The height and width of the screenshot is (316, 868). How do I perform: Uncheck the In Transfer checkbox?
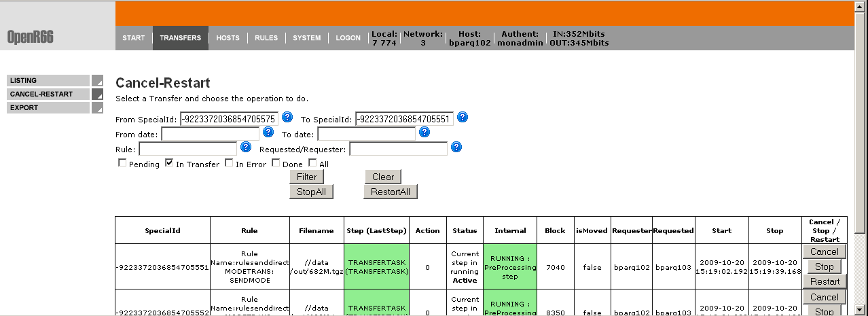(169, 163)
